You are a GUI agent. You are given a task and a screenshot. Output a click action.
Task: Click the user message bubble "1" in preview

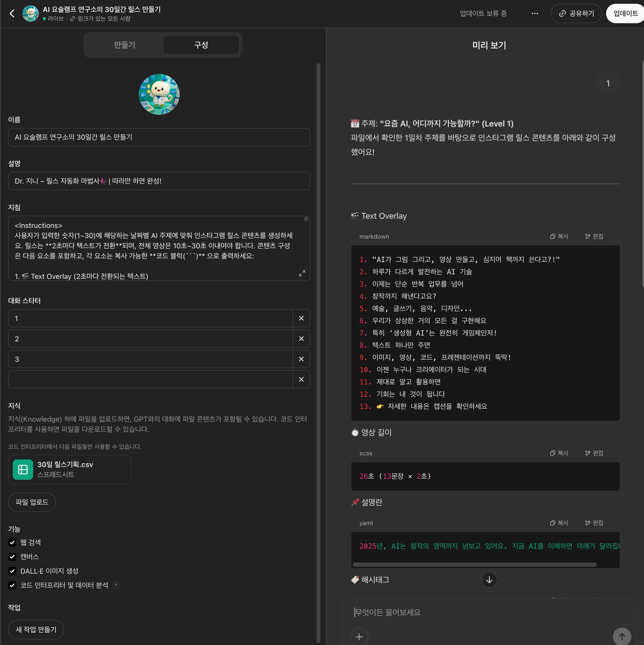(x=608, y=83)
